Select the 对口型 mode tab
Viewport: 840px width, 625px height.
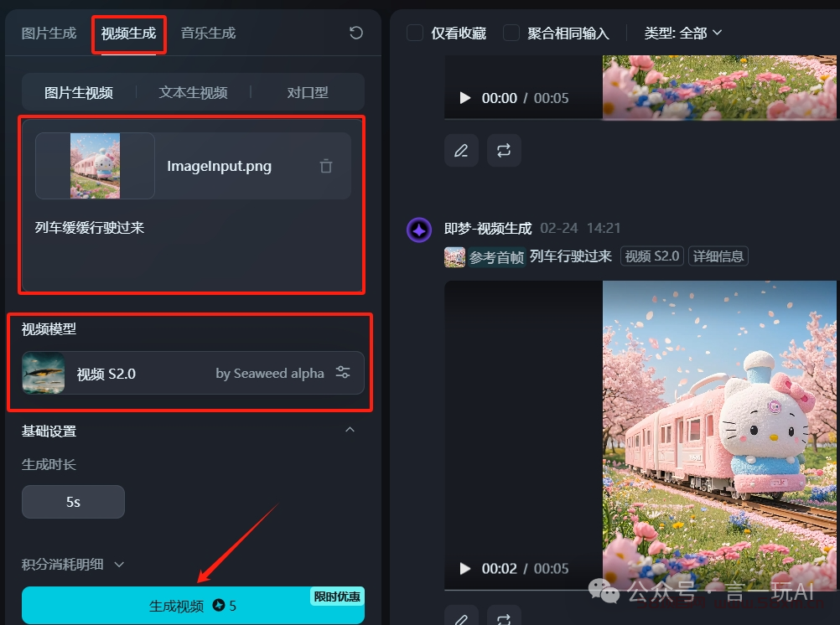click(x=308, y=93)
